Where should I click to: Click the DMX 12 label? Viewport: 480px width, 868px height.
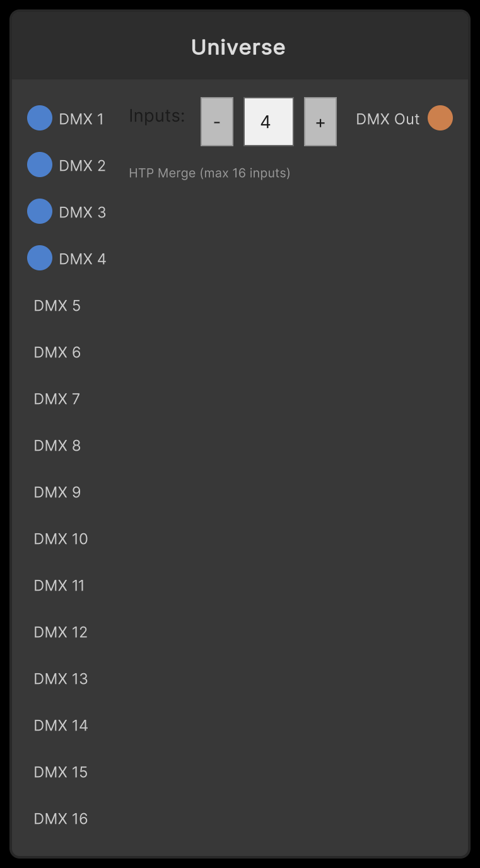61,632
